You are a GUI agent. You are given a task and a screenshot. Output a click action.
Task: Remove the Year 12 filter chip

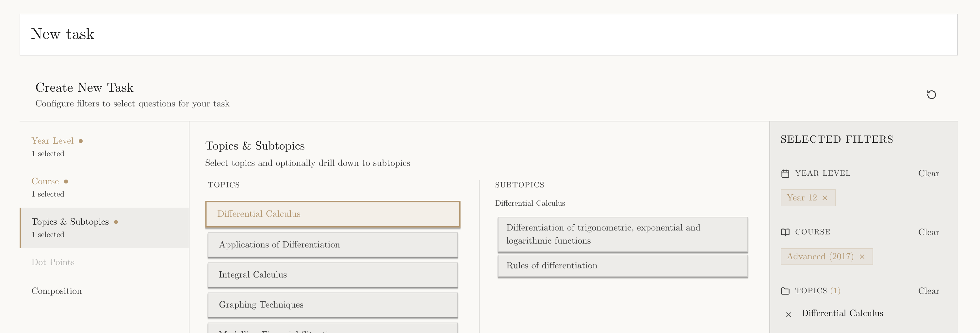825,198
